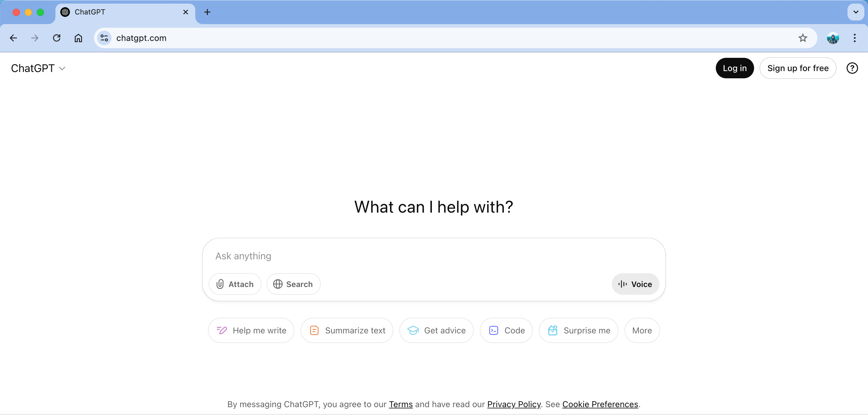Go back using the browser back arrow

[14, 38]
